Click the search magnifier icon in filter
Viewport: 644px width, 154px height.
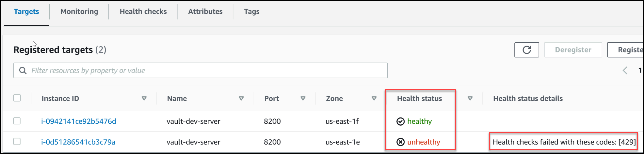(x=23, y=71)
